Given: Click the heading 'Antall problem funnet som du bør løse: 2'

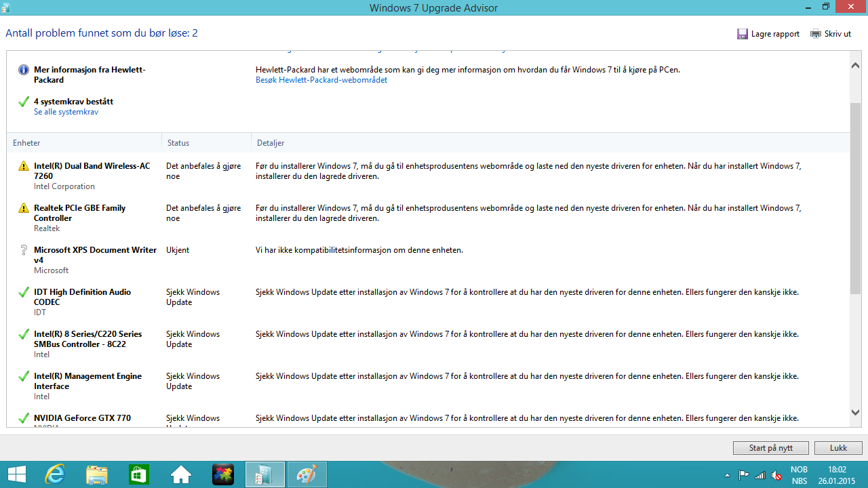Looking at the screenshot, I should point(102,33).
